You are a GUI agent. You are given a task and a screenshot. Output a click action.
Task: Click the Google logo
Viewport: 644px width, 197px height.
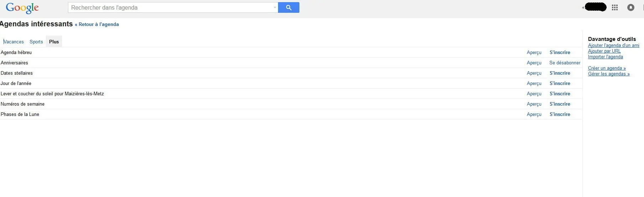coord(22,8)
